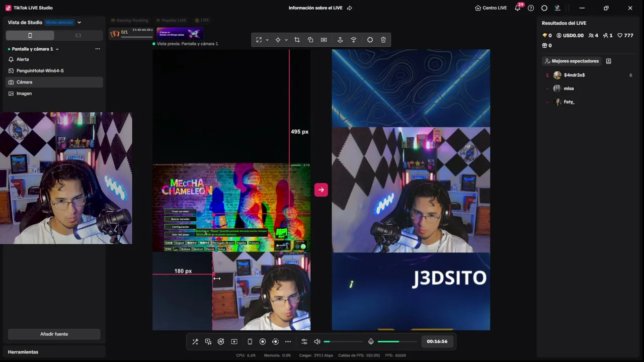Switch to portrait phone layout
This screenshot has width=644, height=362.
(30, 35)
